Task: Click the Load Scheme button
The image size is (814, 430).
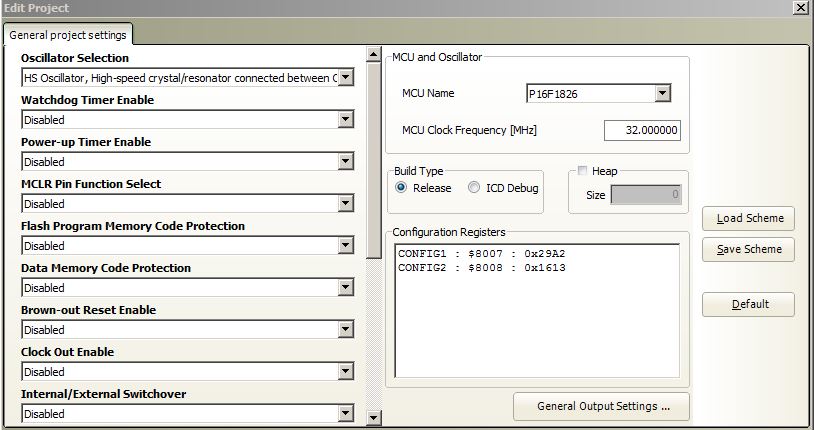Action: click(748, 218)
